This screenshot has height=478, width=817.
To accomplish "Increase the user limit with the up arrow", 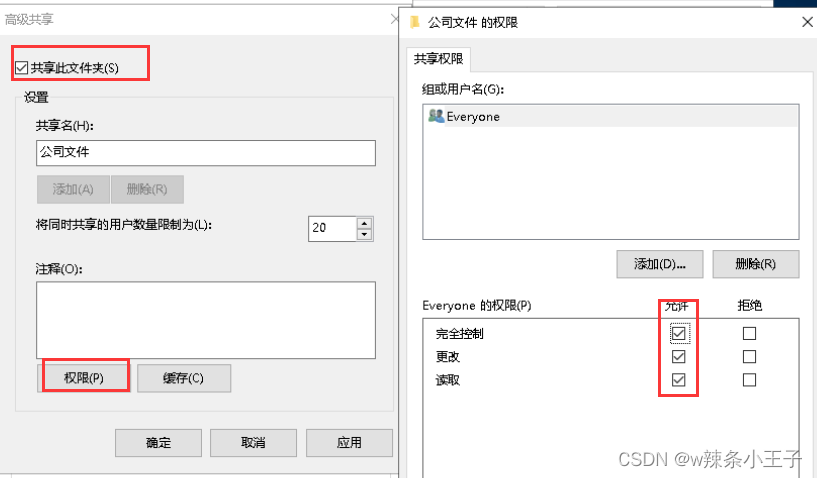I will (365, 223).
